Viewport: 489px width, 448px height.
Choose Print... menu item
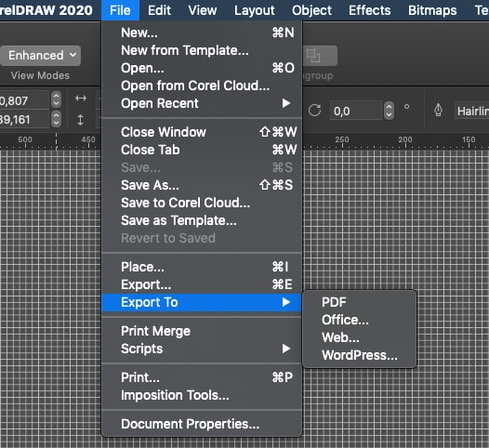(202, 377)
